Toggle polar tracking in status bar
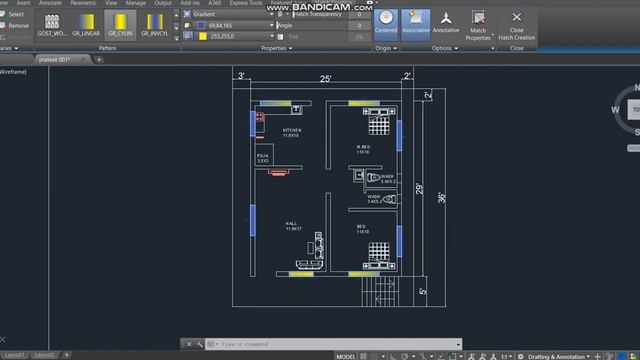 [x=404, y=357]
